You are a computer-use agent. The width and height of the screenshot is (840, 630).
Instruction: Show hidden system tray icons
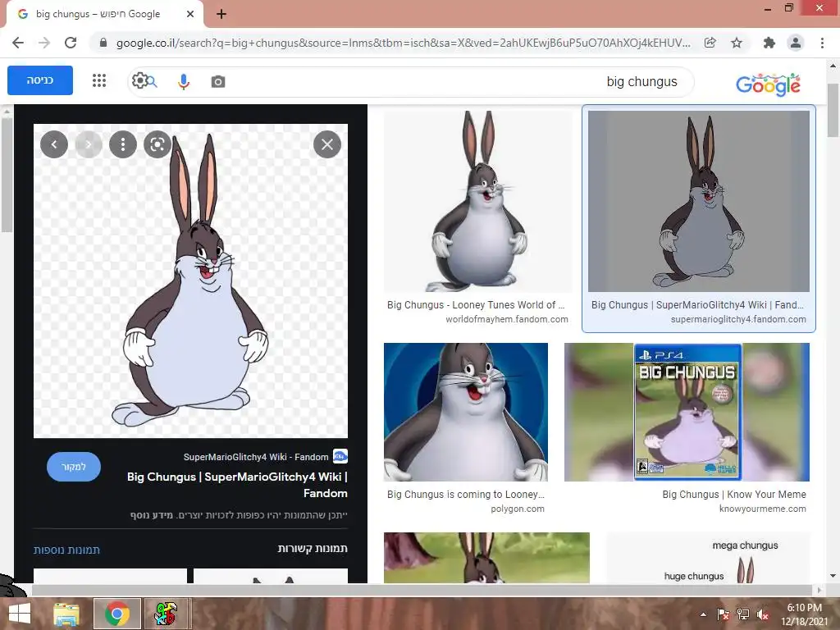click(x=703, y=614)
